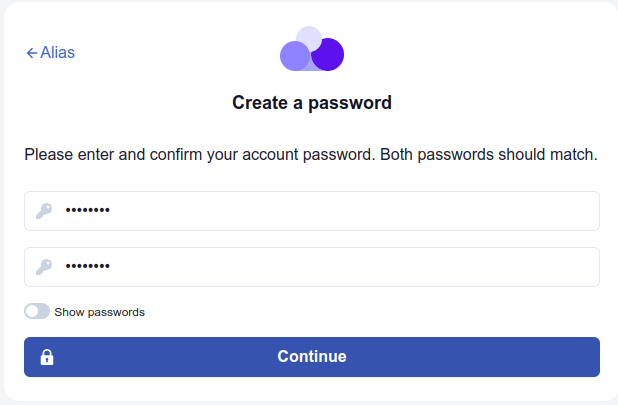Click the padlock icon on Continue button
Screen dimensions: 618x405
point(47,357)
